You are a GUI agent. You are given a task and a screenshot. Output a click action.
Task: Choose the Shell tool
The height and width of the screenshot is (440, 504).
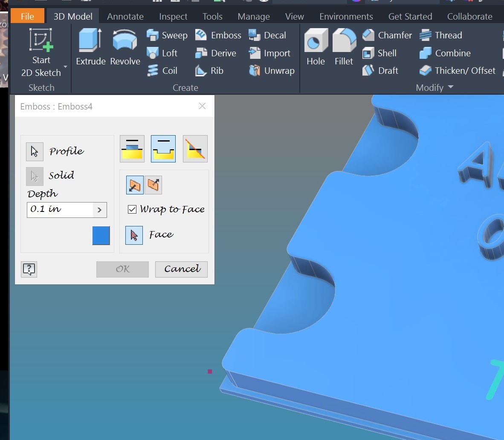379,53
